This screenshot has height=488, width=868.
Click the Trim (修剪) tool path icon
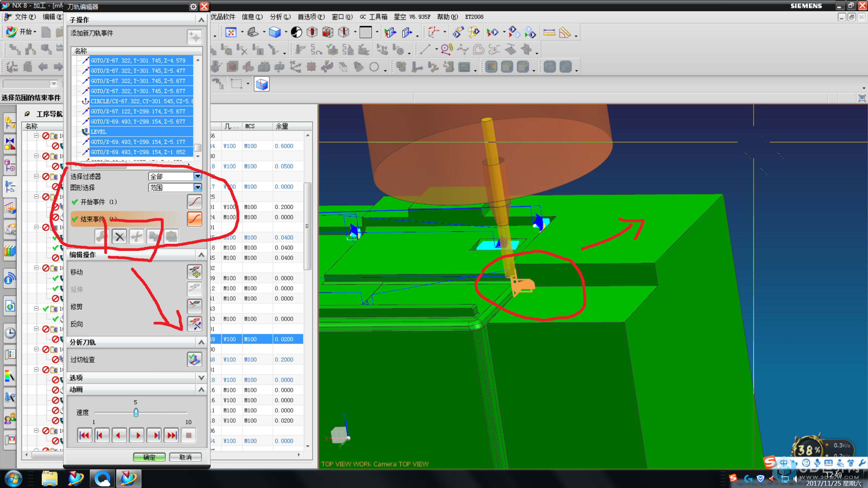[195, 306]
